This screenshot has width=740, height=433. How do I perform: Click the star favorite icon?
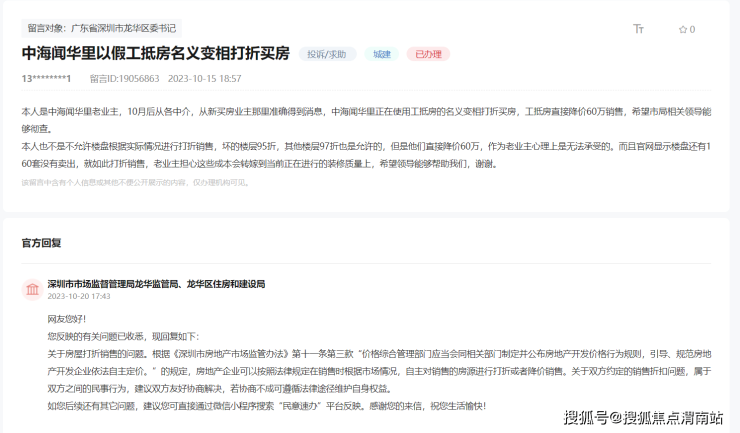click(682, 30)
